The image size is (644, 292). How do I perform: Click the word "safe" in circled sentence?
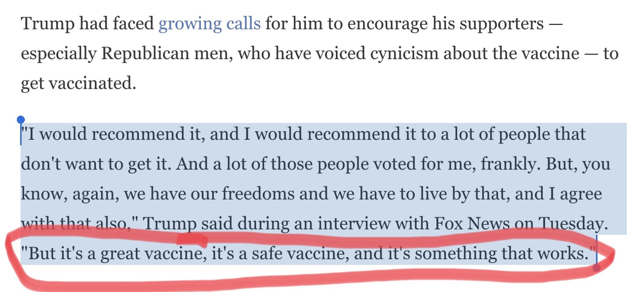(x=267, y=254)
